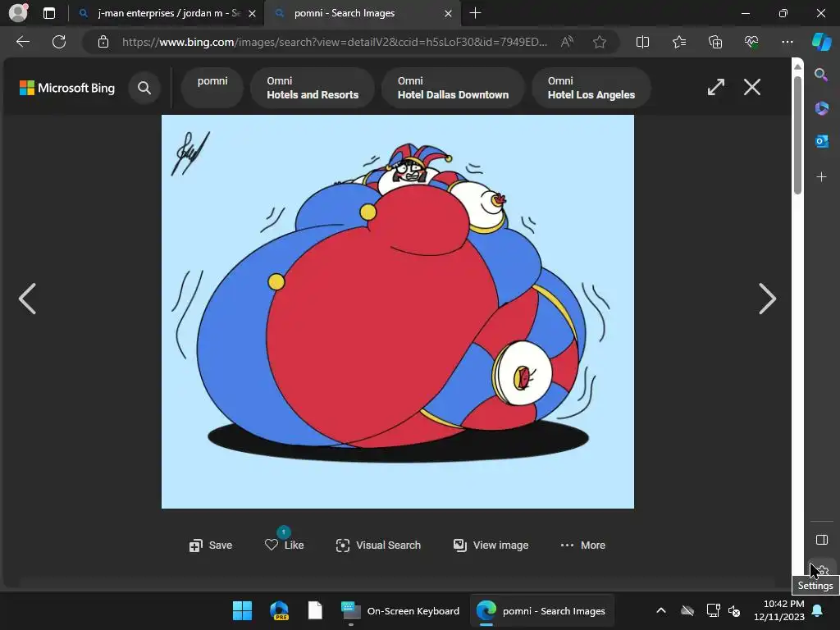This screenshot has width=840, height=630.
Task: Expand image viewer to full screen
Action: coord(715,87)
